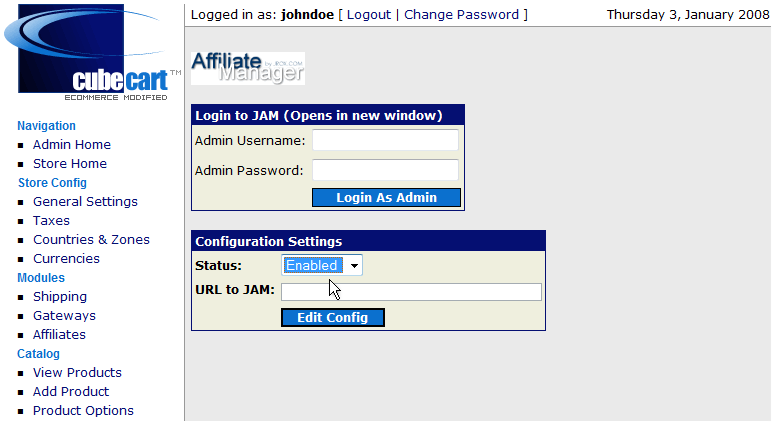Open the Affiliates module link
This screenshot has width=776, height=422.
tap(59, 335)
